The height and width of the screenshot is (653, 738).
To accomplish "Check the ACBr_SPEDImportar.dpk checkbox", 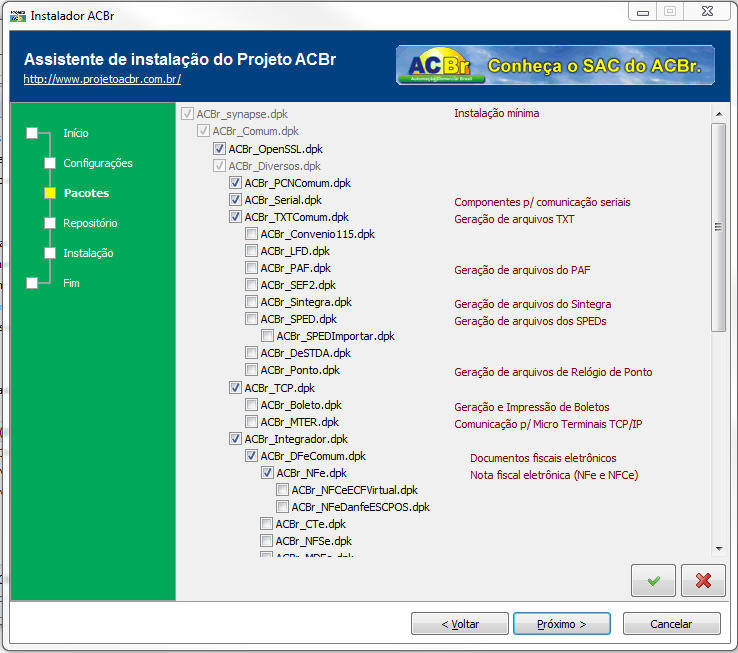I will 267,336.
